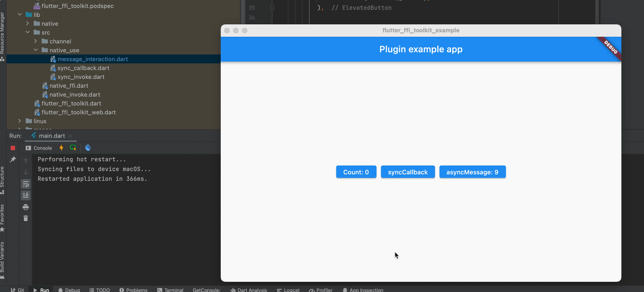This screenshot has width=644, height=292.
Task: Open Build Variants side panel
Action: pyautogui.click(x=3, y=260)
